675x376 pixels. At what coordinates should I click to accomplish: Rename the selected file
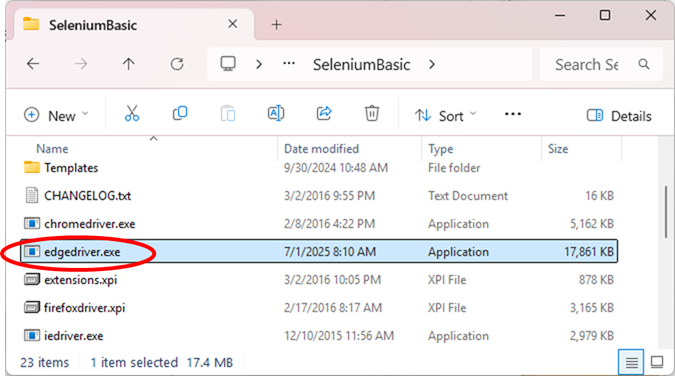(x=276, y=114)
